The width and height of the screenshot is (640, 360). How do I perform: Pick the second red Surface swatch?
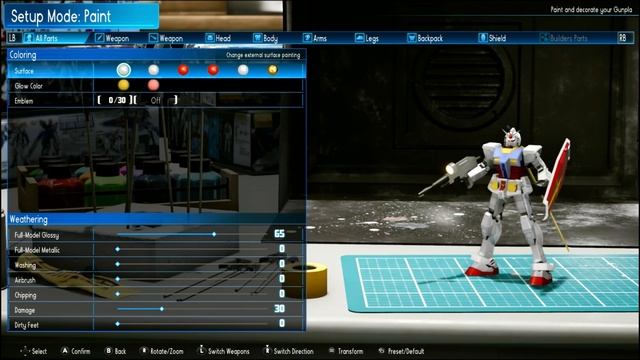(x=213, y=70)
